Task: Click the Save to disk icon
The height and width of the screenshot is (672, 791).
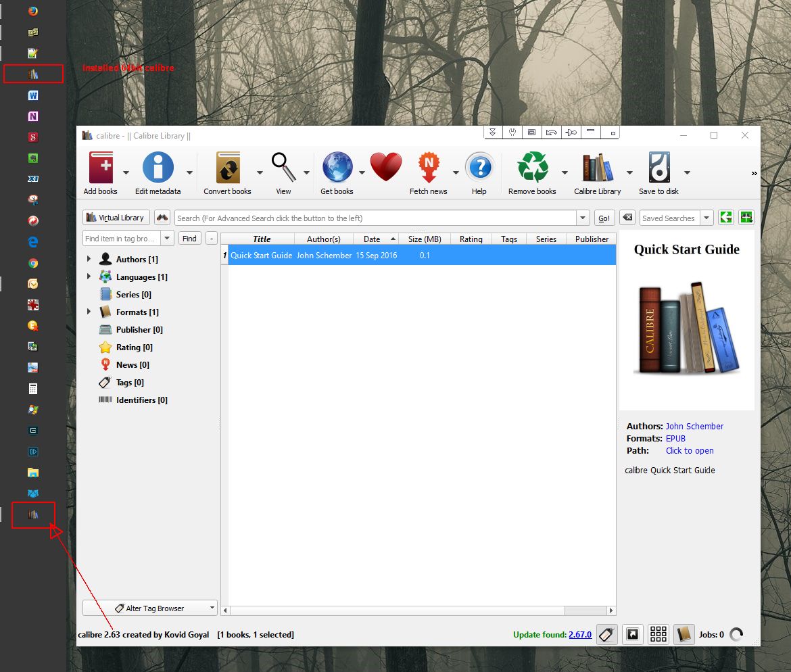Action: click(659, 167)
